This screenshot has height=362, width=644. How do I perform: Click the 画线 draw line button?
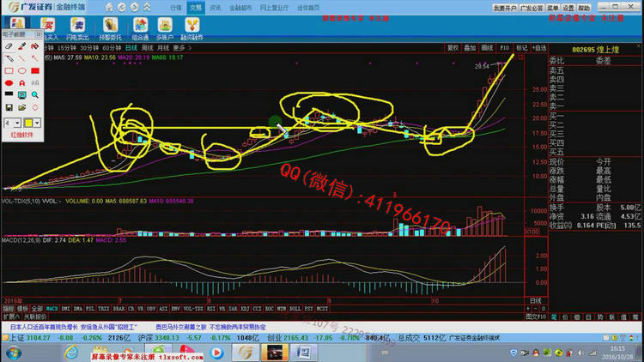[487, 48]
